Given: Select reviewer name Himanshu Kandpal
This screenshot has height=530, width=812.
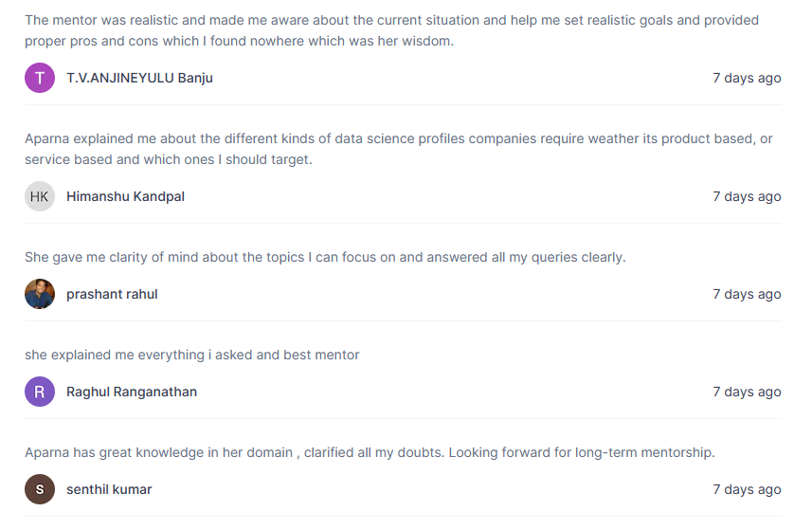Looking at the screenshot, I should (x=125, y=196).
